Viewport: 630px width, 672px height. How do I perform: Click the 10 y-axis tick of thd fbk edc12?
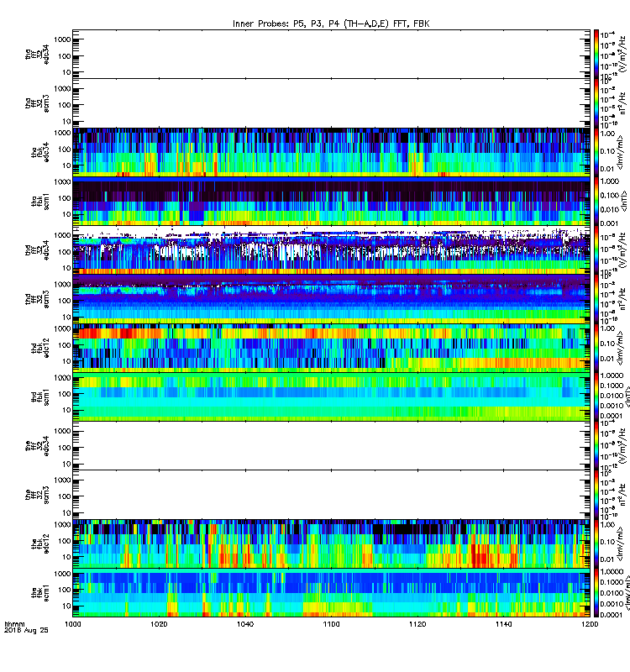click(x=66, y=361)
